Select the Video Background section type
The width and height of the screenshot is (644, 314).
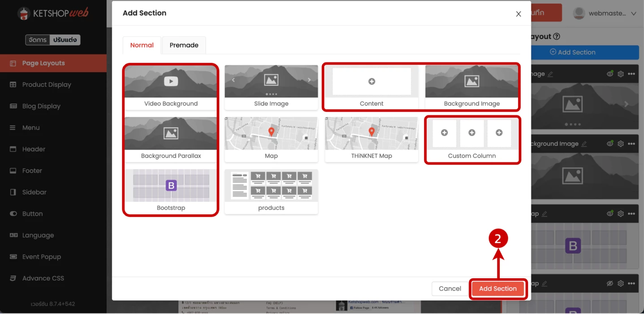click(x=171, y=87)
